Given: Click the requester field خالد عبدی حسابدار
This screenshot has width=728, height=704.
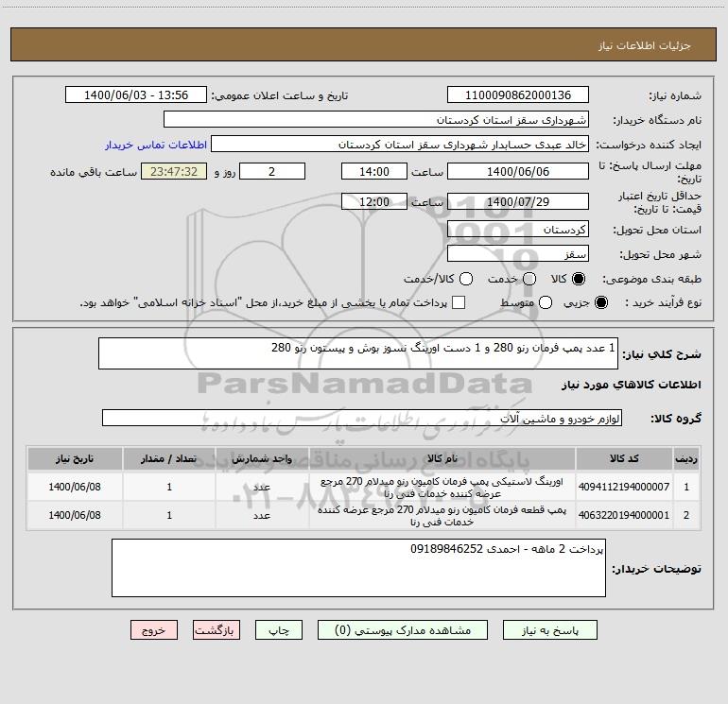Looking at the screenshot, I should click(x=400, y=144).
